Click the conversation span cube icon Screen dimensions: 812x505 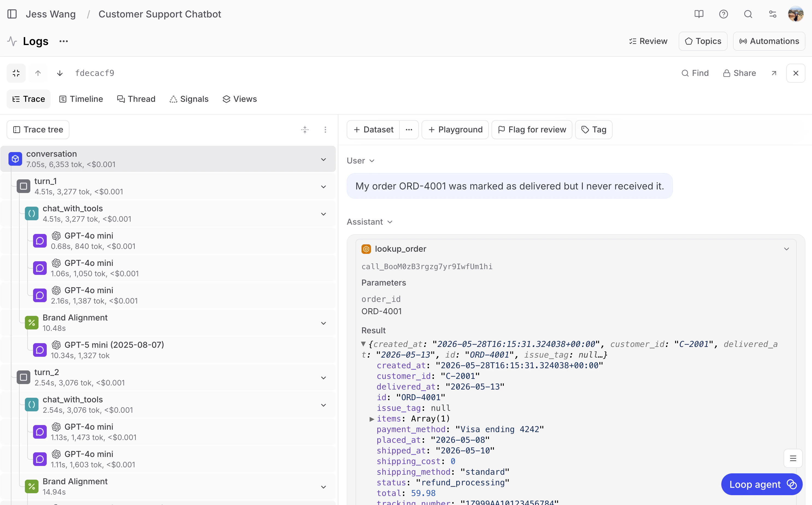pos(15,159)
